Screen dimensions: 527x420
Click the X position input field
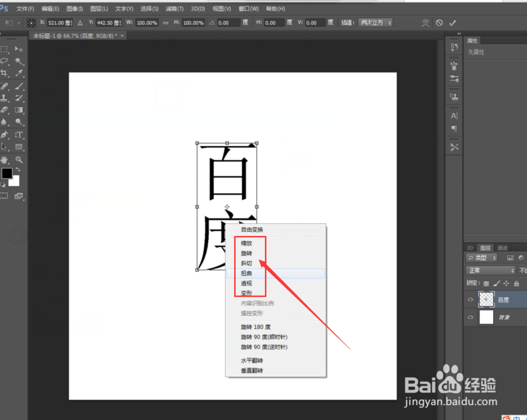pyautogui.click(x=60, y=23)
